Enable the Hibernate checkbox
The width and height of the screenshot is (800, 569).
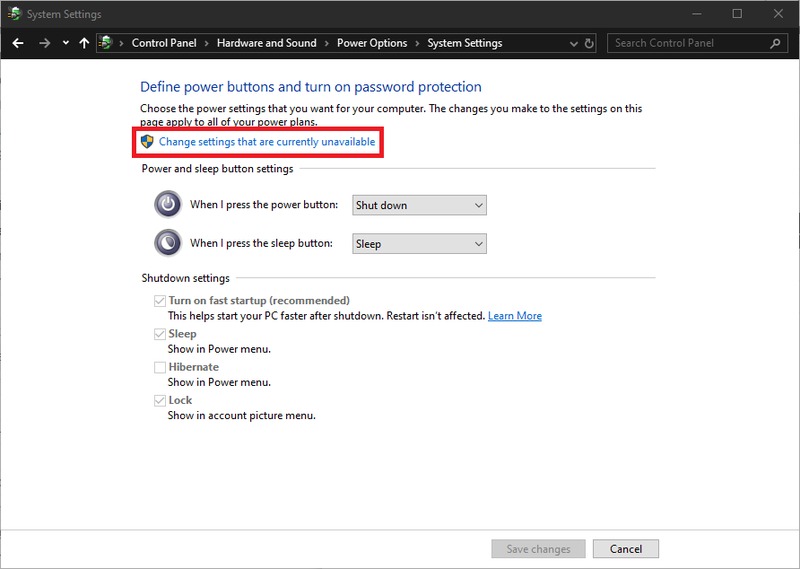(x=160, y=367)
